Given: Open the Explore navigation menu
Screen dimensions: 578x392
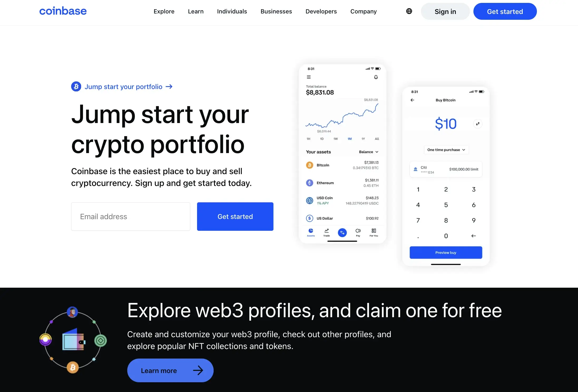Looking at the screenshot, I should [x=164, y=11].
